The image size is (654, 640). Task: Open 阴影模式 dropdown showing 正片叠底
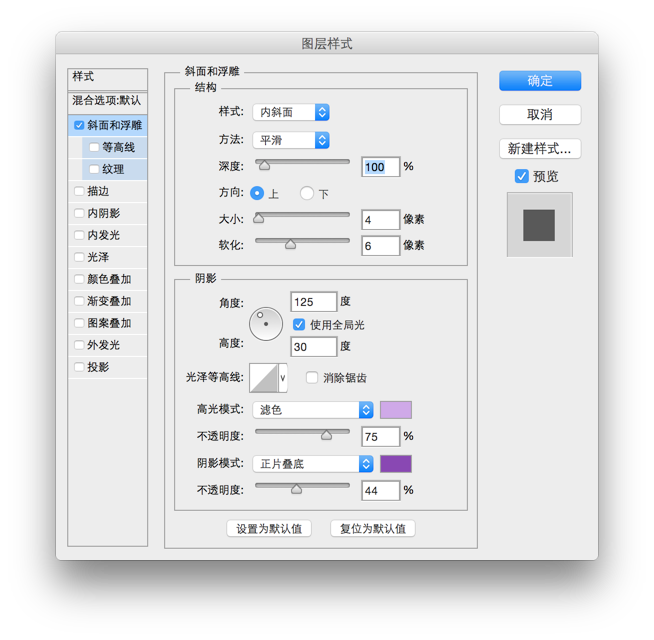click(x=312, y=464)
